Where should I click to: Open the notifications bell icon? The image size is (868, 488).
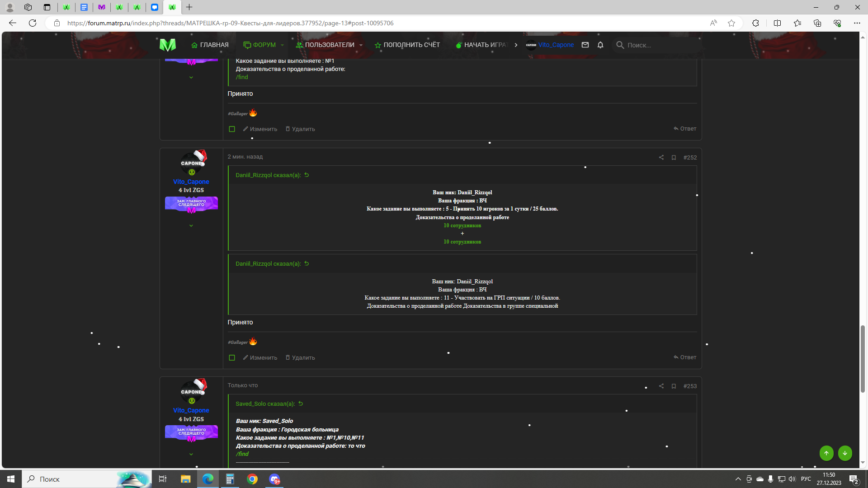600,45
